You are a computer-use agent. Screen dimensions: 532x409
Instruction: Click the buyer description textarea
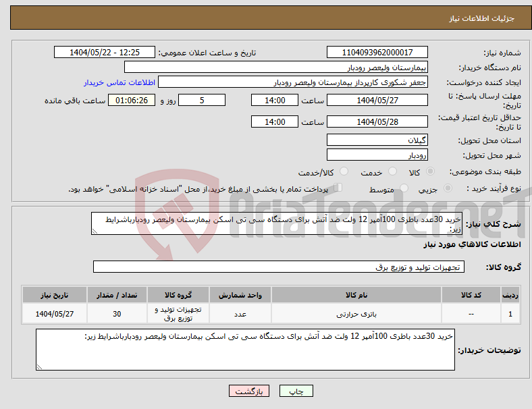point(245,350)
